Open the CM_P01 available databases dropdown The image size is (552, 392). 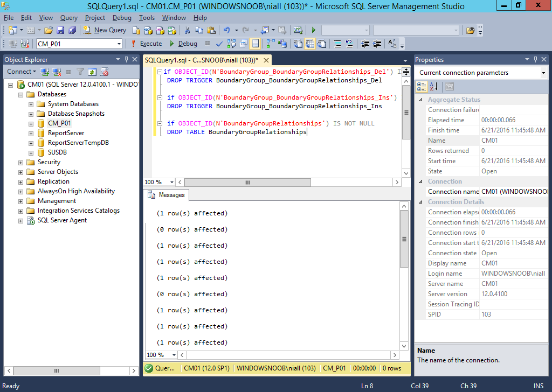coord(119,44)
